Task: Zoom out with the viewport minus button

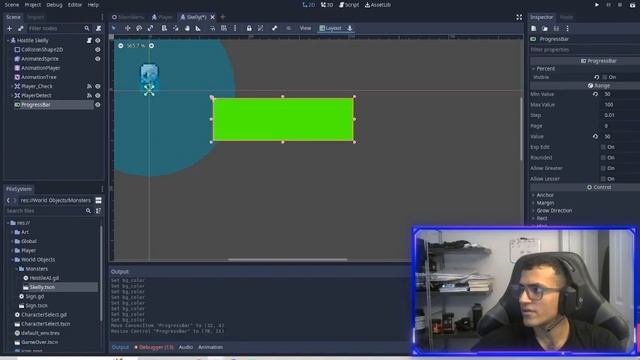Action: click(x=121, y=46)
